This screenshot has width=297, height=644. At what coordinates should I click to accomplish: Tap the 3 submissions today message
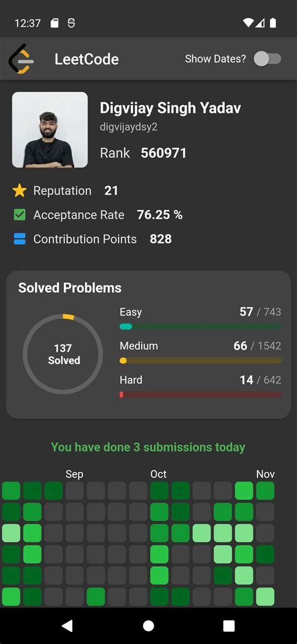pyautogui.click(x=148, y=447)
